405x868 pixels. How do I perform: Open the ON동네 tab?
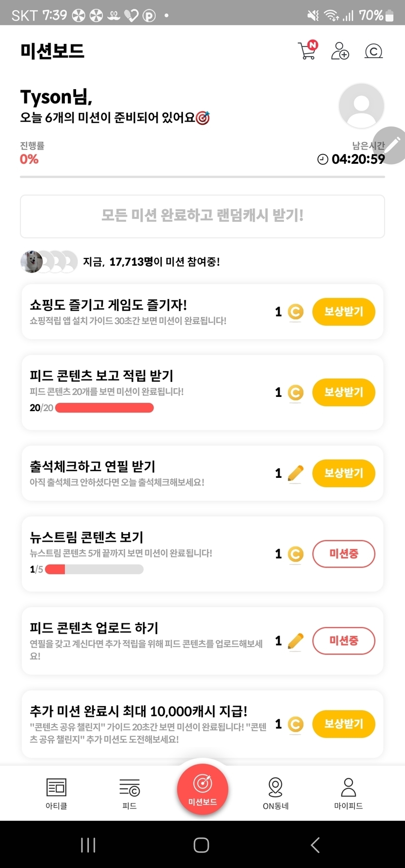[276, 793]
